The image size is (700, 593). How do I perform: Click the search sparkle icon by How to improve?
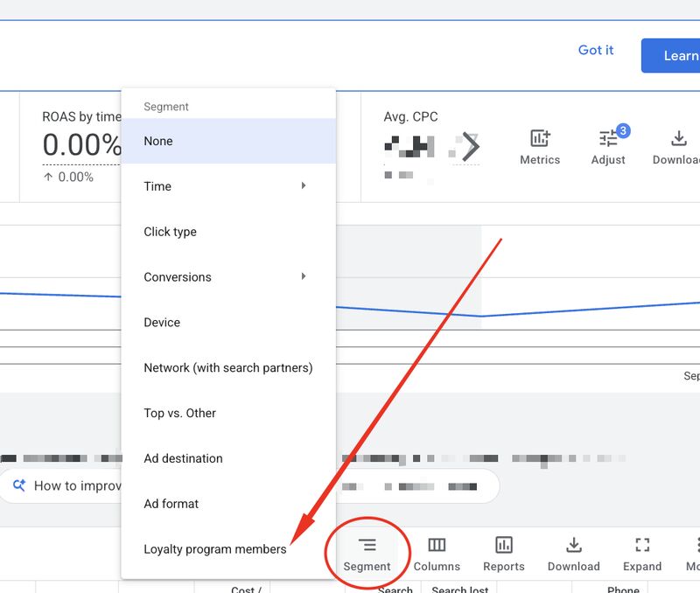pyautogui.click(x=19, y=485)
